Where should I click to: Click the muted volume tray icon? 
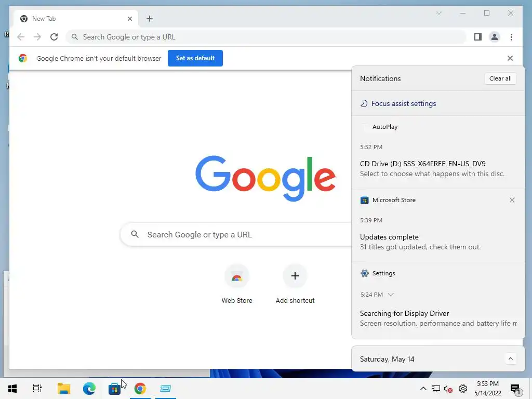coord(448,389)
